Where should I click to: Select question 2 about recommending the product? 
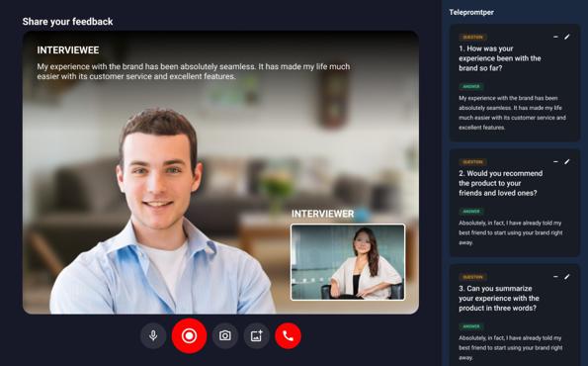(x=501, y=183)
